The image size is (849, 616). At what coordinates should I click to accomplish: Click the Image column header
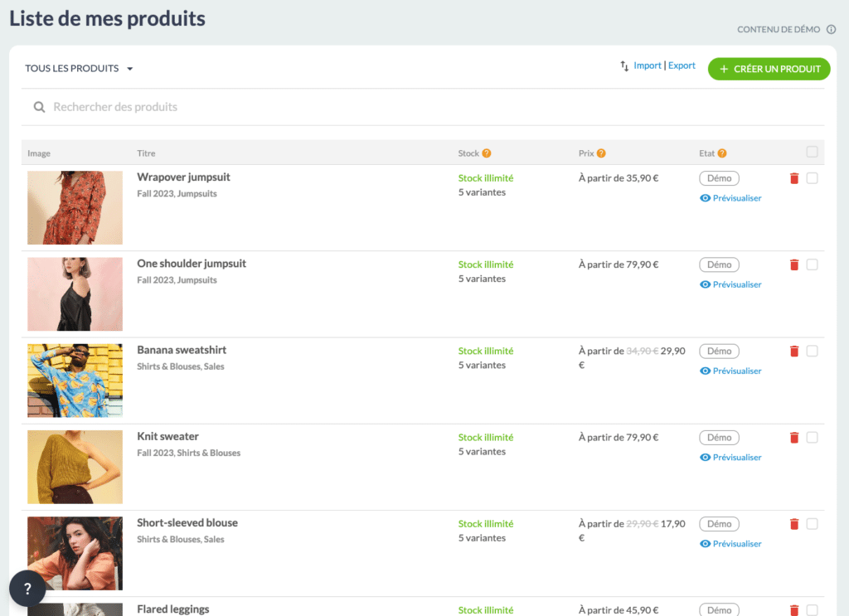click(x=39, y=153)
